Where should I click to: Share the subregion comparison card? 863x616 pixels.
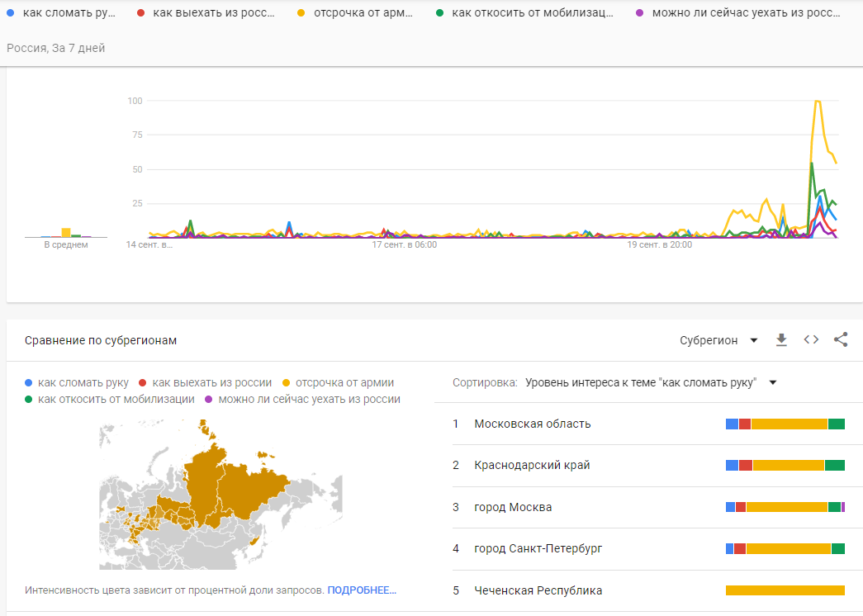pyautogui.click(x=841, y=339)
